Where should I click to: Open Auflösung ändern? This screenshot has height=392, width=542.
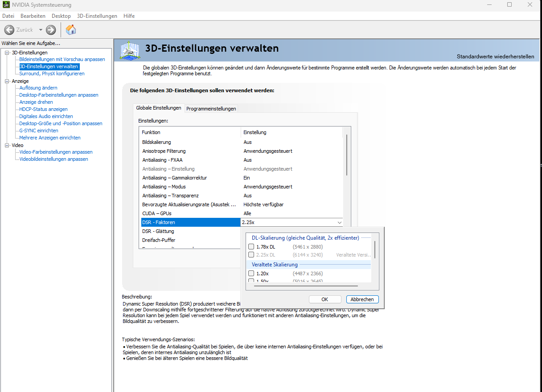click(x=38, y=88)
